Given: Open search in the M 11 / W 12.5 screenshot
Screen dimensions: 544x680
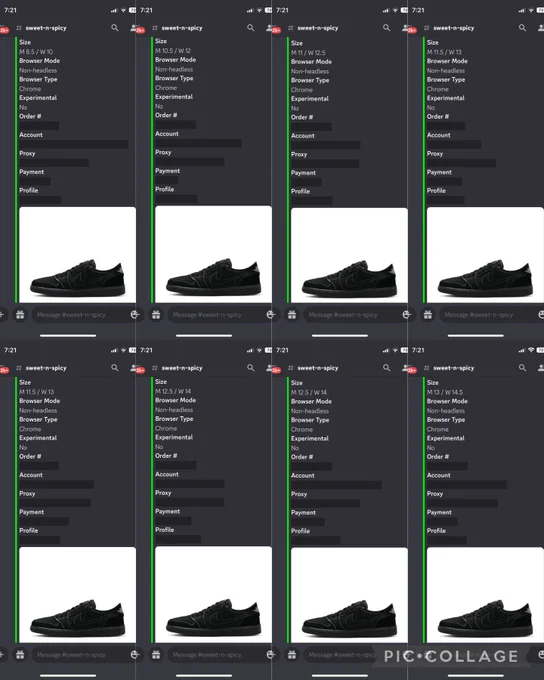Looking at the screenshot, I should point(387,28).
